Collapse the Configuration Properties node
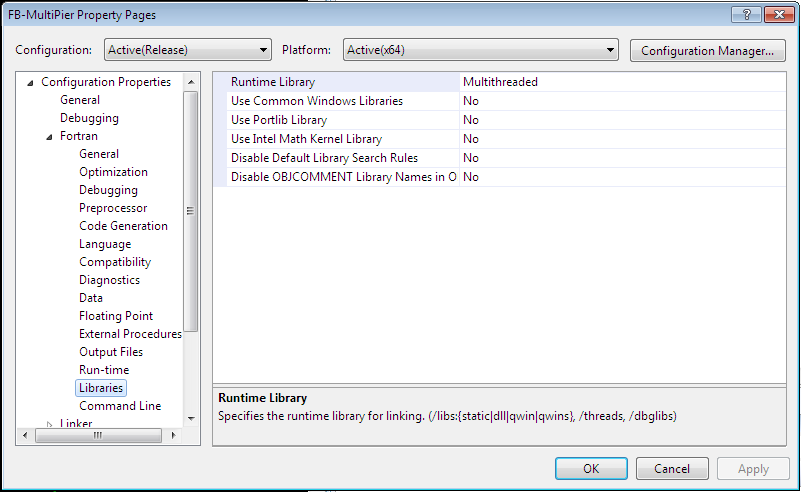Screen dimensions: 801x492 pyautogui.click(x=30, y=82)
